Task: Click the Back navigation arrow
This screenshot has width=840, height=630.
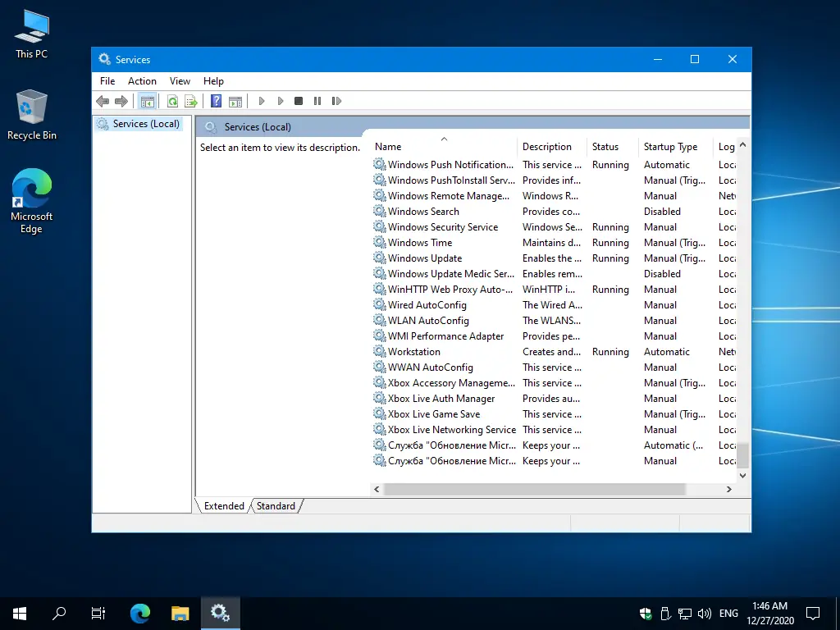Action: [102, 100]
